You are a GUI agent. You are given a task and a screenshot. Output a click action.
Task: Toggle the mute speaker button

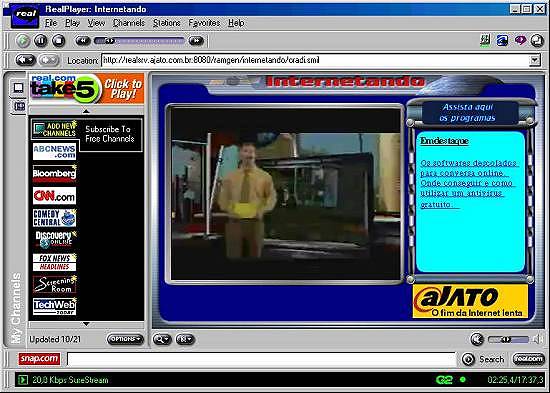(477, 339)
